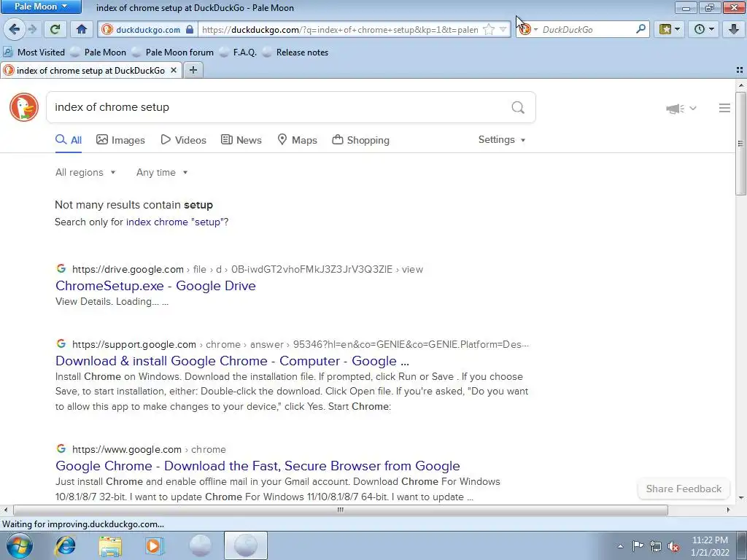Switch to Shopping results
Viewport: 747px width, 560px height.
(x=360, y=140)
